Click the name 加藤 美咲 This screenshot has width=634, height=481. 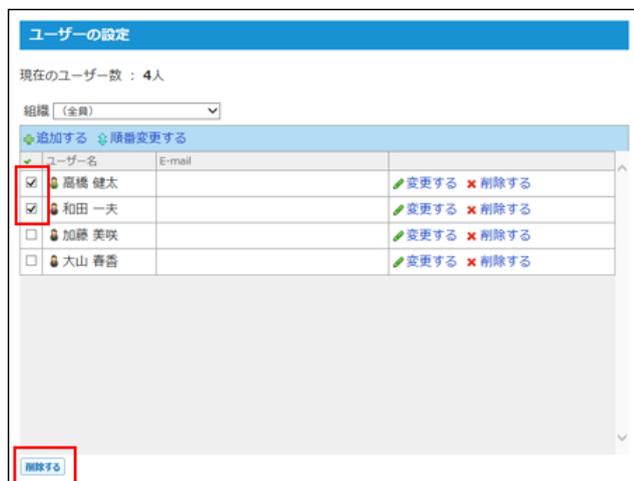(x=90, y=235)
